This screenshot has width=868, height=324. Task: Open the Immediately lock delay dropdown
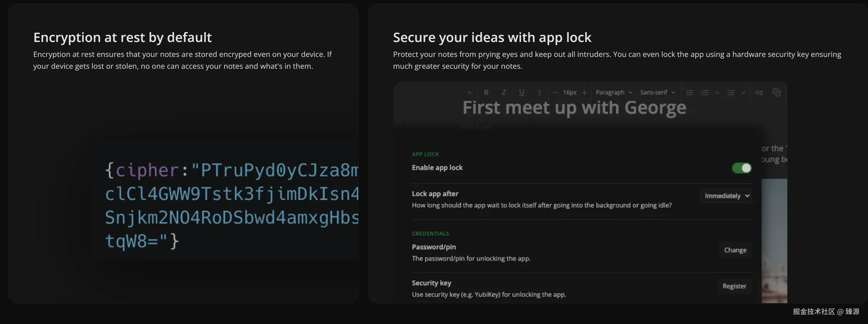[x=726, y=196]
